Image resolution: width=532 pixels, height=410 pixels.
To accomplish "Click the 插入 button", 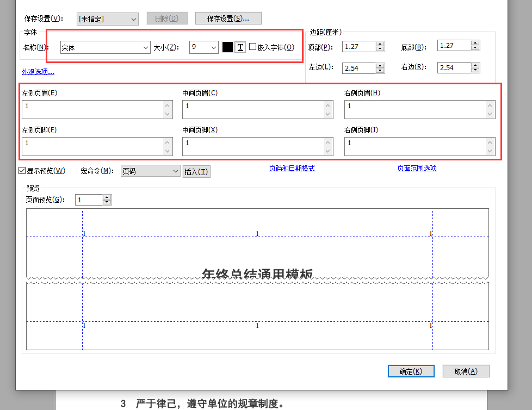I will (x=196, y=171).
